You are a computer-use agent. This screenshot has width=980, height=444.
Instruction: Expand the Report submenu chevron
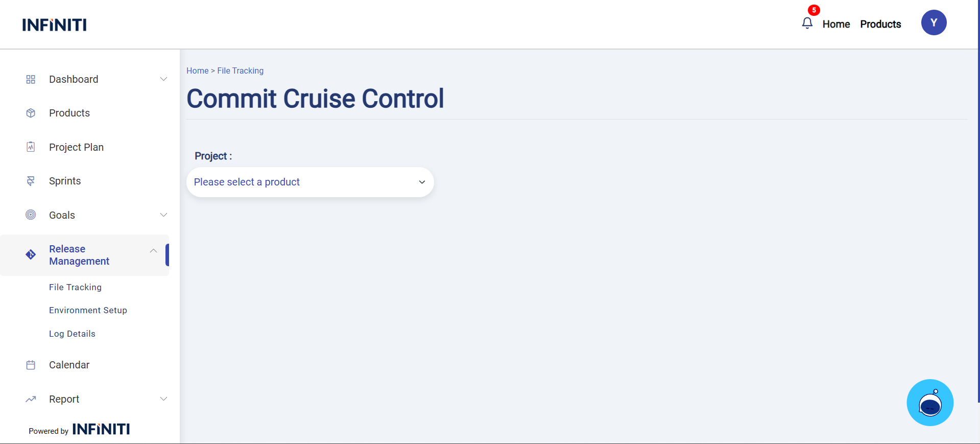click(x=163, y=399)
